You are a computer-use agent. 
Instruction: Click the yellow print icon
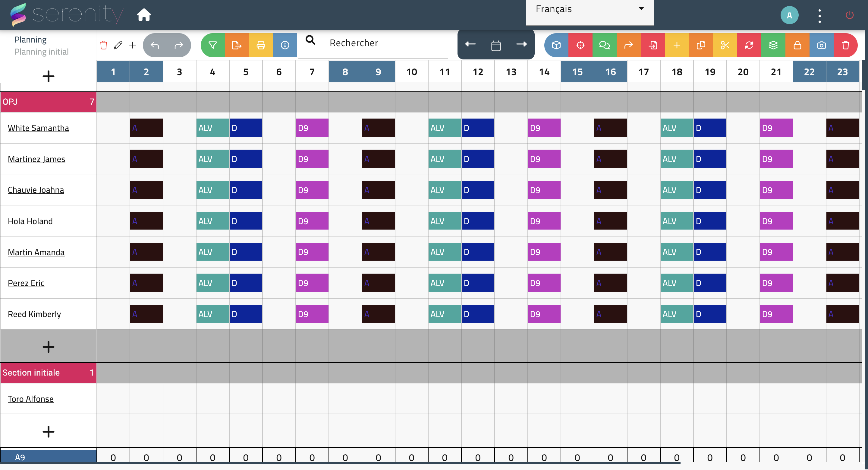[x=261, y=45]
